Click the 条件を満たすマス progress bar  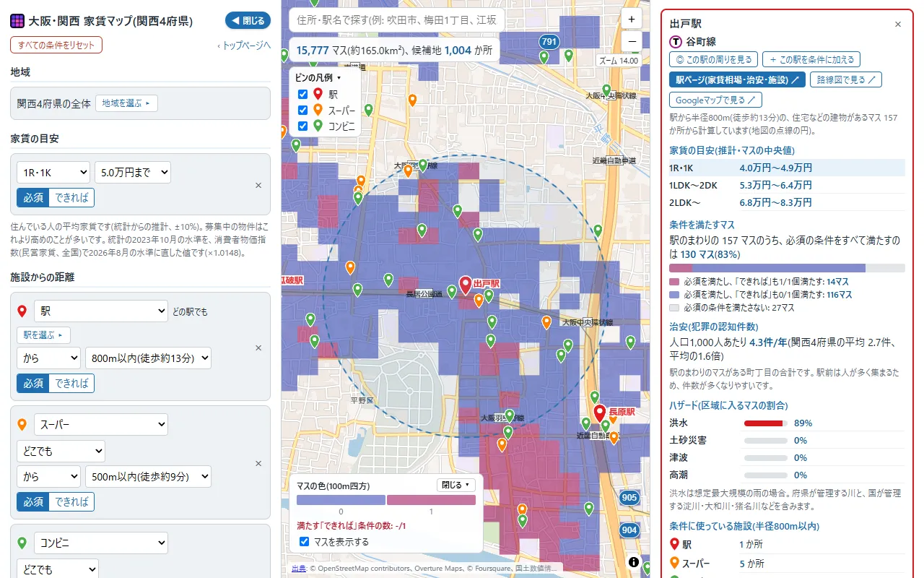pyautogui.click(x=787, y=268)
